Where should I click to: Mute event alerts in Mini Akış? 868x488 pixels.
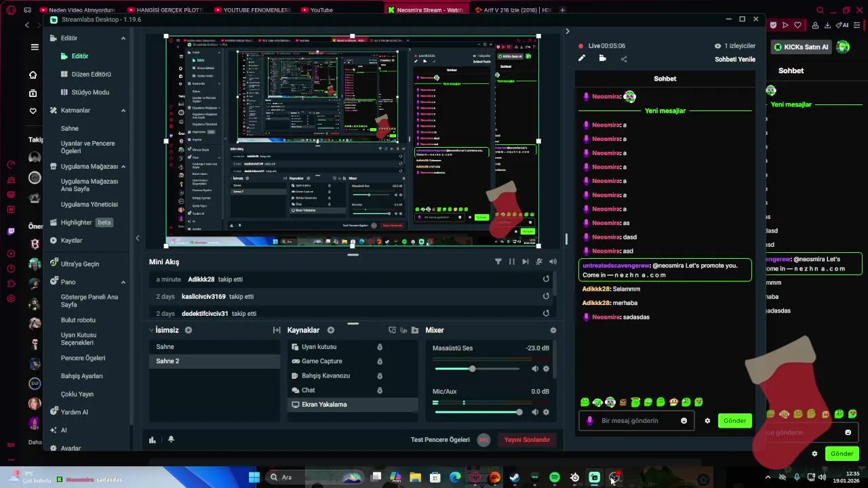539,262
